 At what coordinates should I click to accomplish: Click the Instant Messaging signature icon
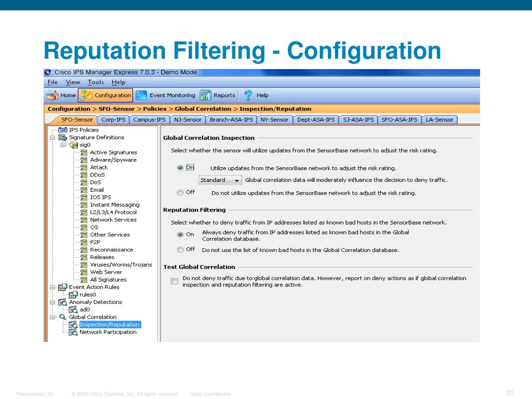84,205
